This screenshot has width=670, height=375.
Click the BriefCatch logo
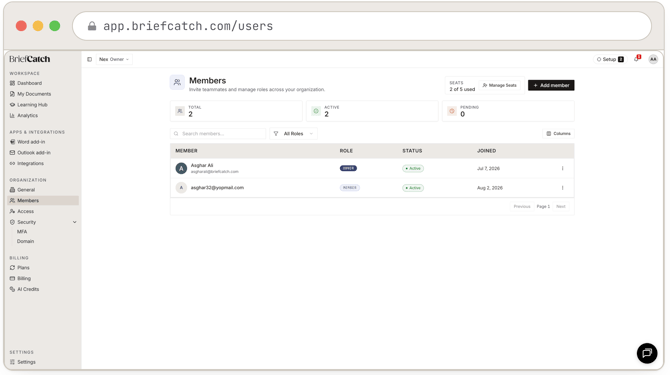tap(29, 59)
